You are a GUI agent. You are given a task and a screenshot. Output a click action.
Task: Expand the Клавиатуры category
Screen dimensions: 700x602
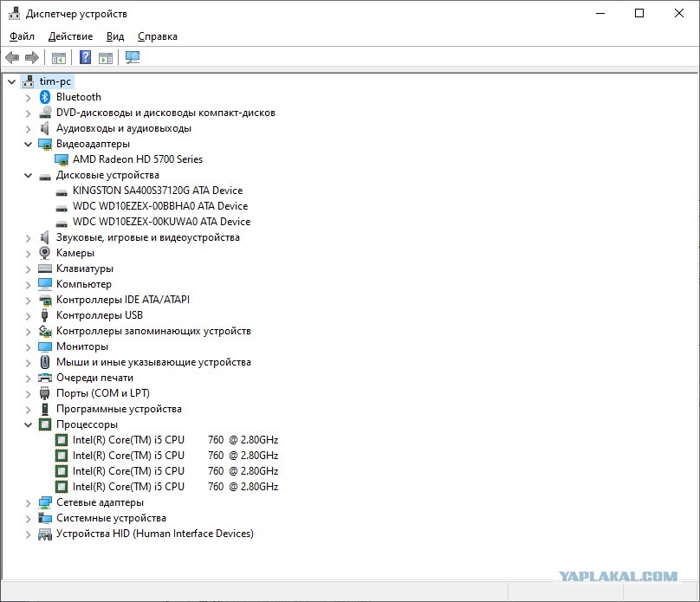pyautogui.click(x=28, y=269)
